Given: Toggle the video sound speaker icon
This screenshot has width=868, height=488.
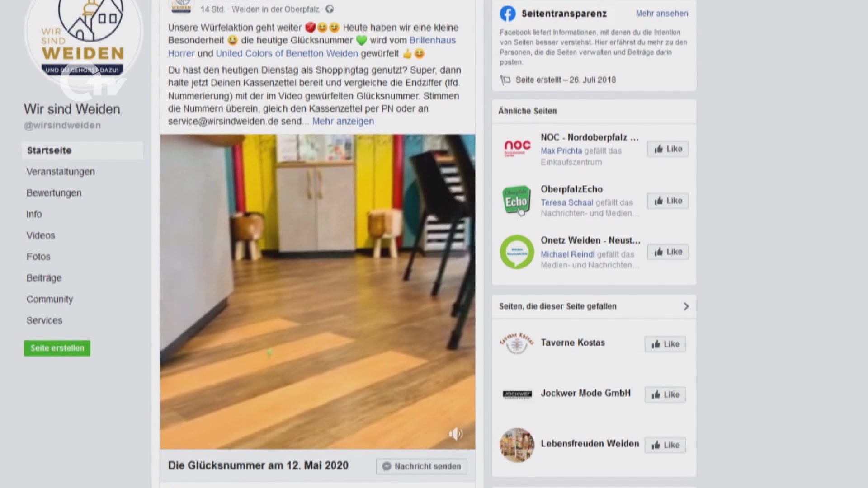Looking at the screenshot, I should point(456,434).
